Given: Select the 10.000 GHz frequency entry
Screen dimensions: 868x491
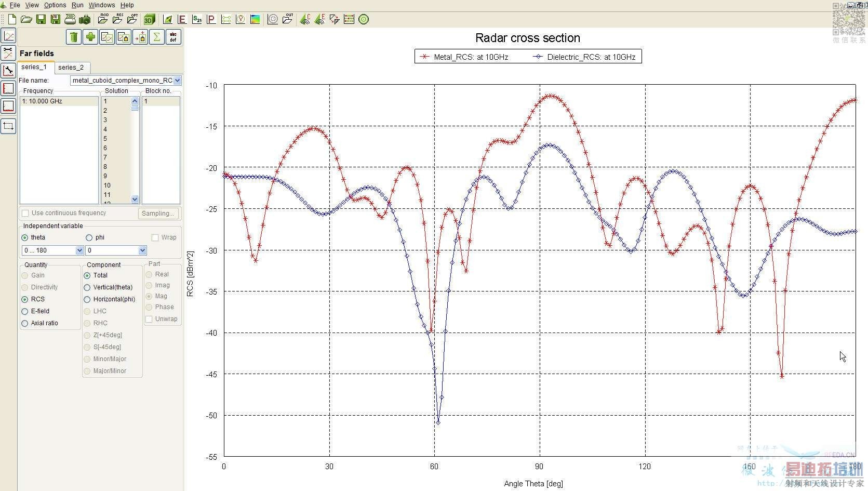Looking at the screenshot, I should (x=59, y=101).
